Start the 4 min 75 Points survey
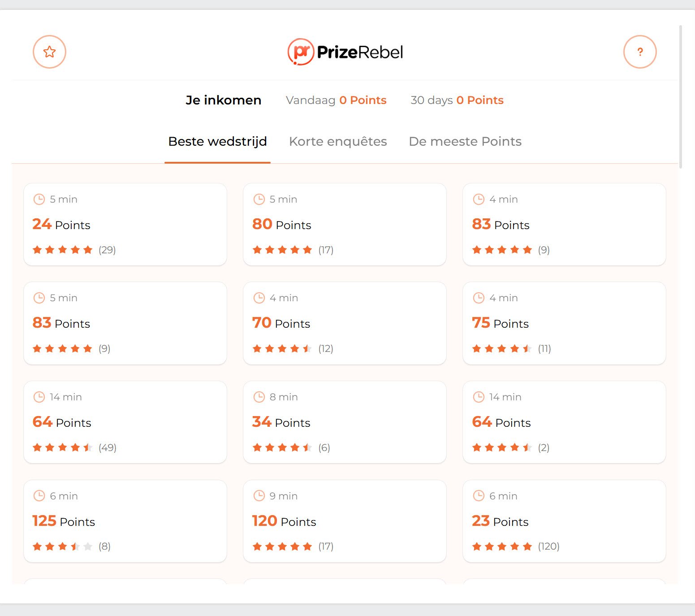The image size is (695, 616). click(564, 323)
